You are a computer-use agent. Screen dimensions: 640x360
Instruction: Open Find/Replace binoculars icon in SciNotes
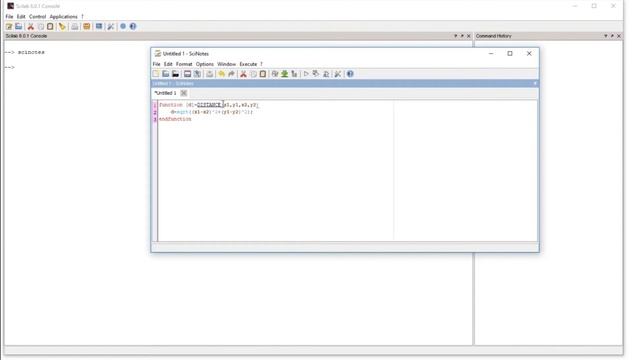pos(275,74)
